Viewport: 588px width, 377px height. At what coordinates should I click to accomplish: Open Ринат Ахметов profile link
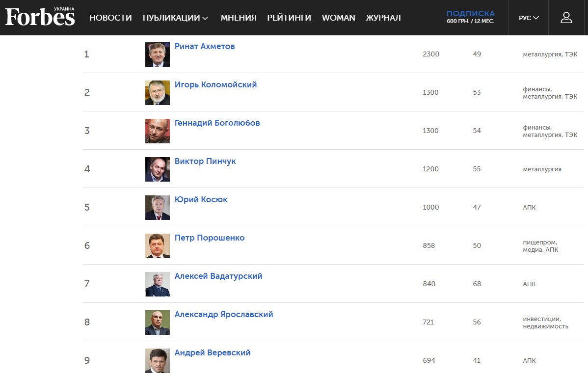[205, 46]
